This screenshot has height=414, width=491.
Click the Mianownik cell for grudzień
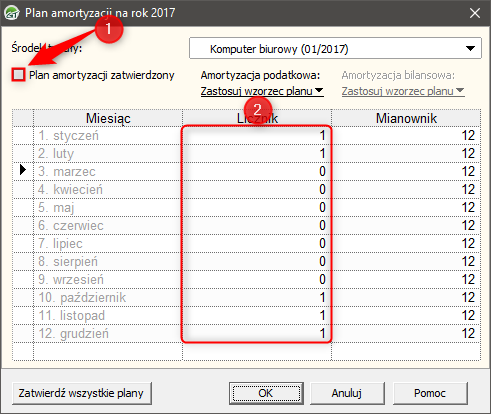406,333
